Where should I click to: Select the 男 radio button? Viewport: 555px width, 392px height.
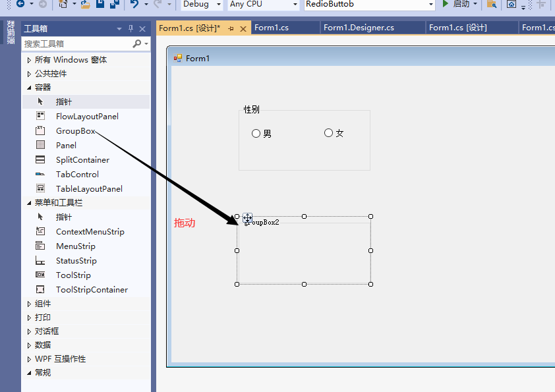pyautogui.click(x=261, y=133)
